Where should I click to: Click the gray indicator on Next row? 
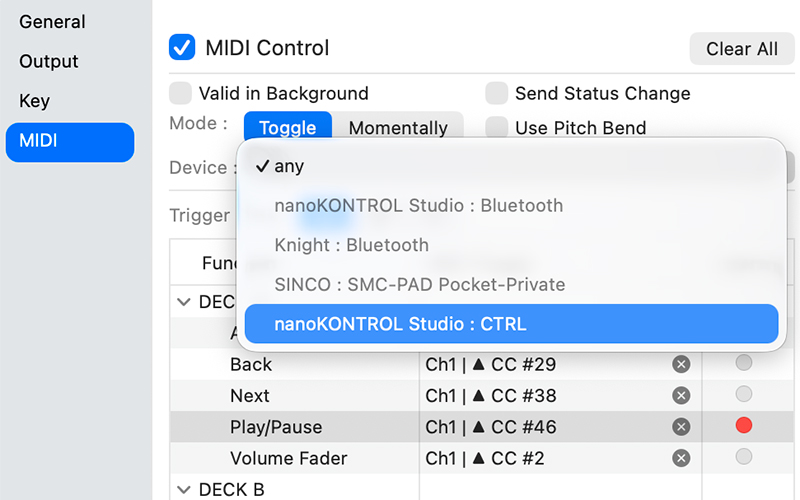[x=743, y=394]
